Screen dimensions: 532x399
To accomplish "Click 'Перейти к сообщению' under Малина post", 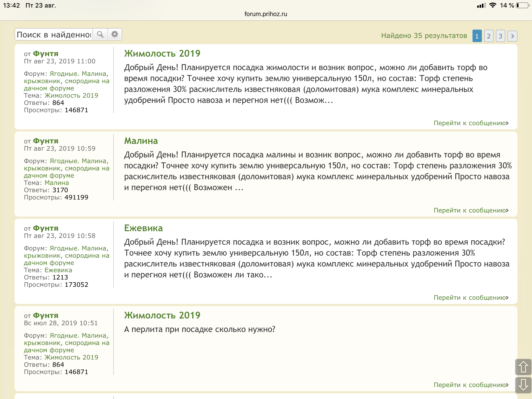I will [471, 210].
